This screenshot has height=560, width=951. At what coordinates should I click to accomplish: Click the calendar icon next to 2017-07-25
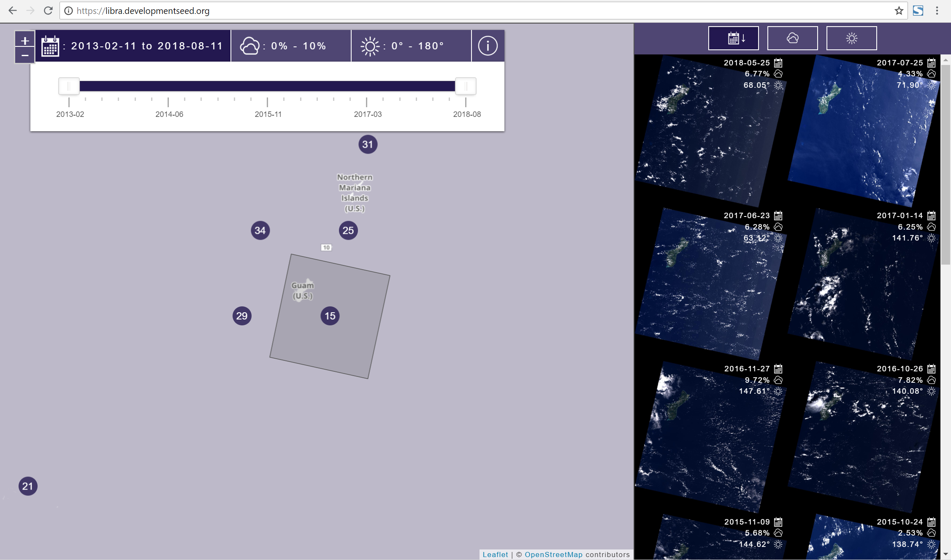[x=931, y=63]
